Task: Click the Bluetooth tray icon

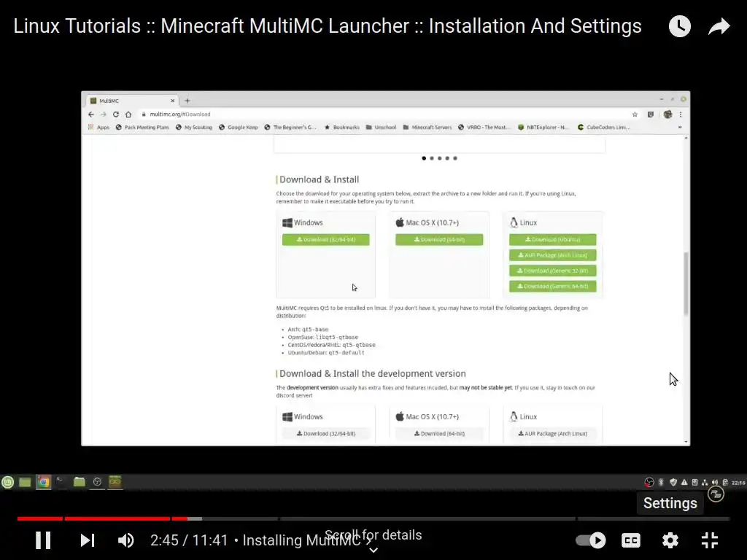Action: (661, 483)
